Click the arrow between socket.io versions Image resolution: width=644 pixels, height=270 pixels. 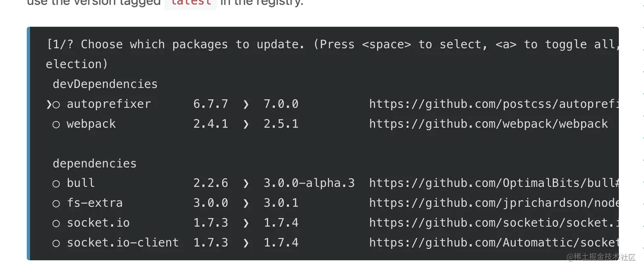coord(246,223)
